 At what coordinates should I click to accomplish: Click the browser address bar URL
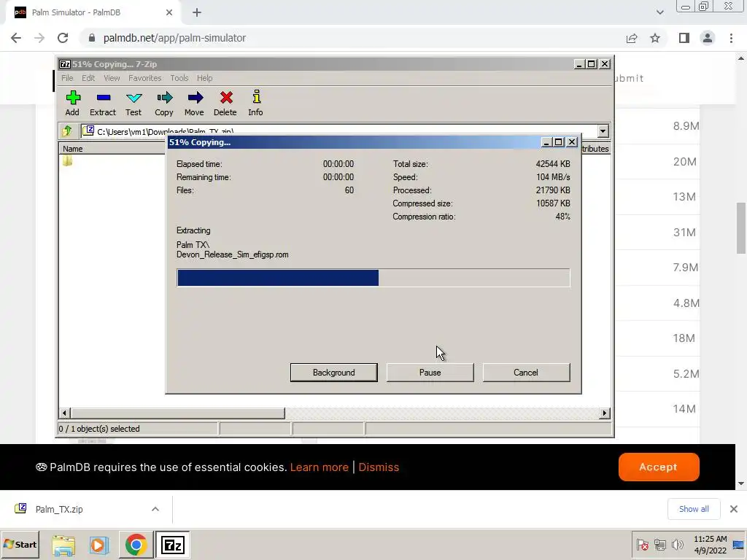click(174, 38)
